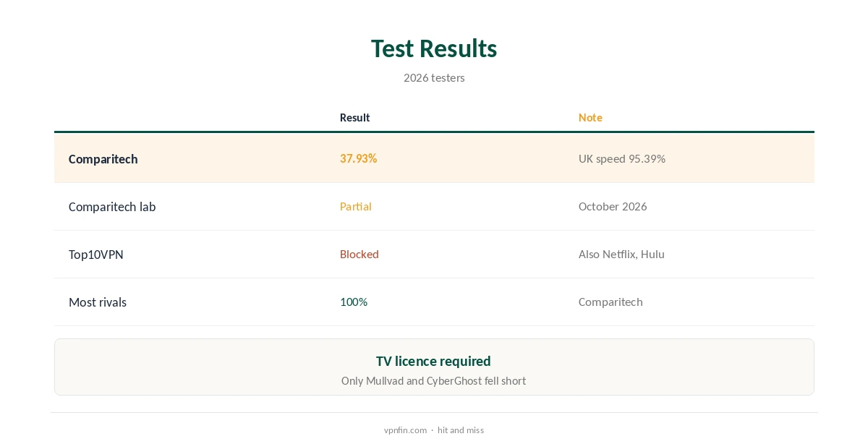Click the "UK speed 95.39%" note
The image size is (868, 444).
(622, 158)
